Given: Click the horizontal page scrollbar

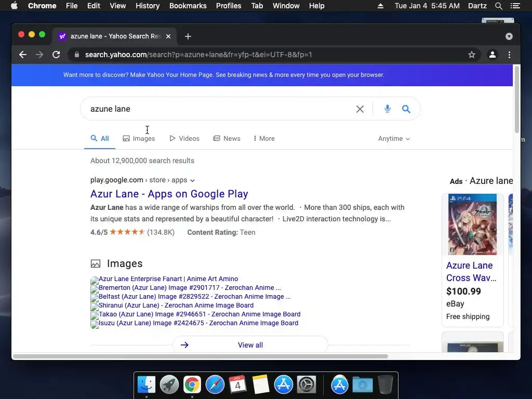Looking at the screenshot, I should point(200,356).
